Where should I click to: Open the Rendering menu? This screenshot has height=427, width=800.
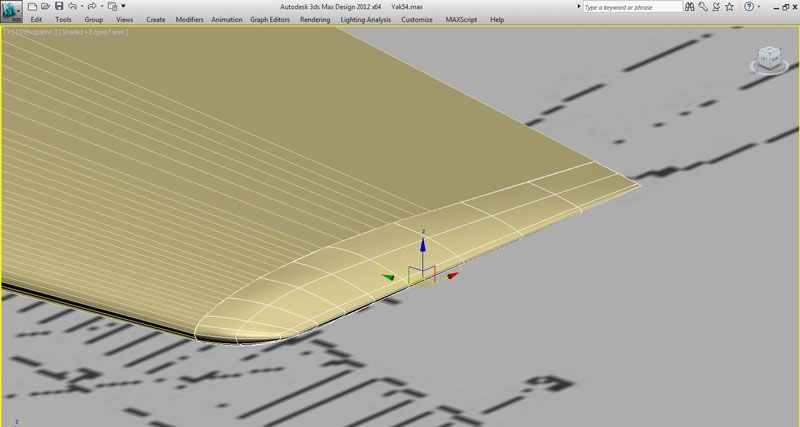(315, 19)
